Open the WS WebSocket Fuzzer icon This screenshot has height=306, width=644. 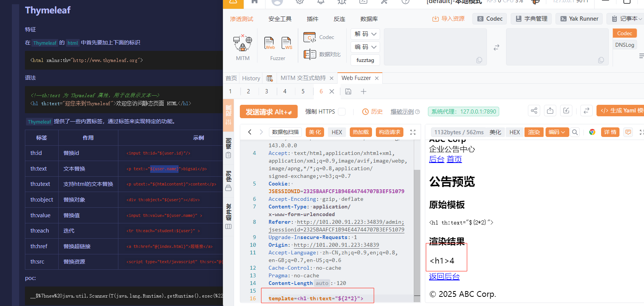(287, 43)
